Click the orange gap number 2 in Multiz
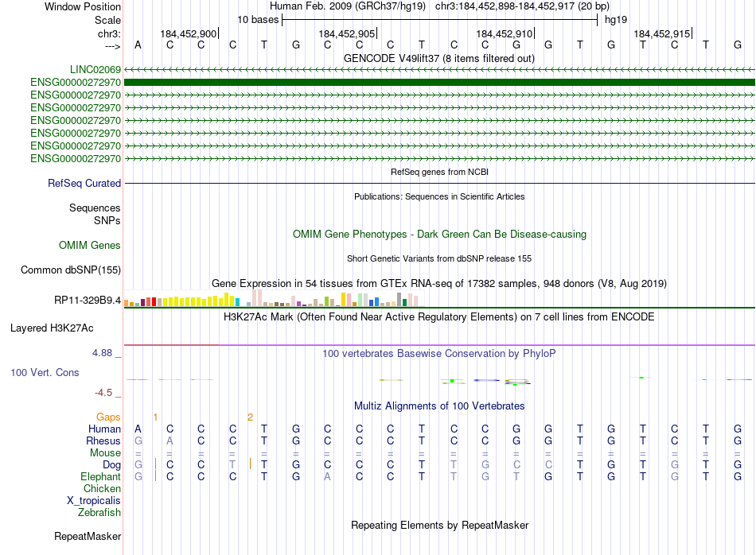 [250, 417]
